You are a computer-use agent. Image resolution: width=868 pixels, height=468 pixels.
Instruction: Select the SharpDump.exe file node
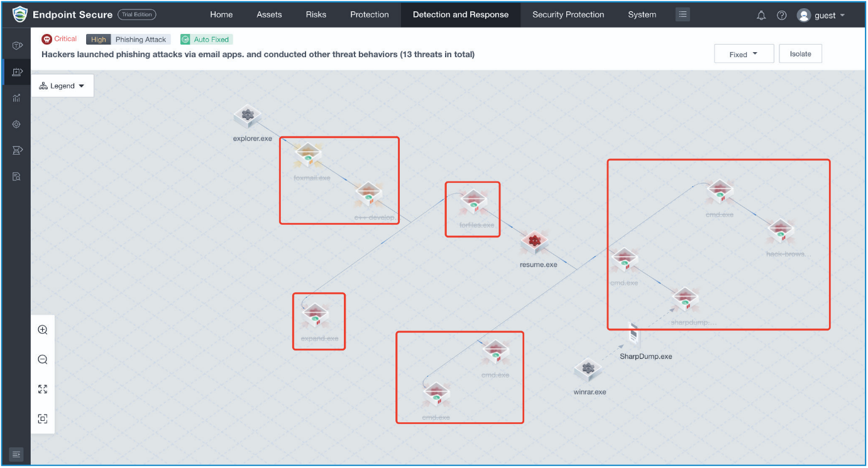pos(635,334)
